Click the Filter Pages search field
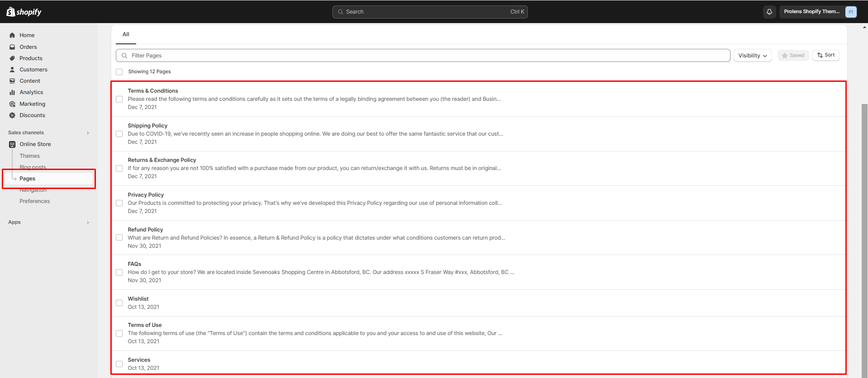The image size is (868, 378). tap(423, 56)
